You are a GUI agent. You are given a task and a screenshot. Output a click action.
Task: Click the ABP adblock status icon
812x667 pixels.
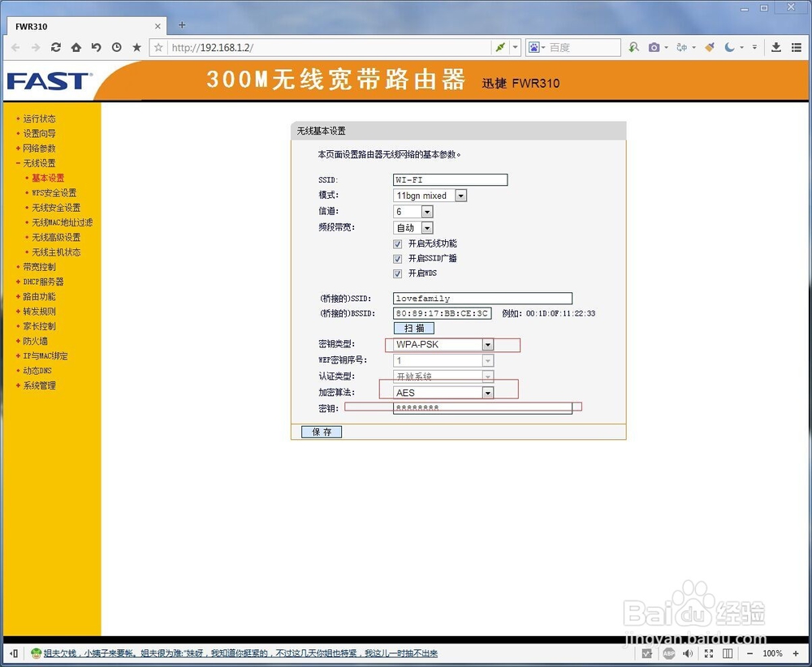[668, 653]
